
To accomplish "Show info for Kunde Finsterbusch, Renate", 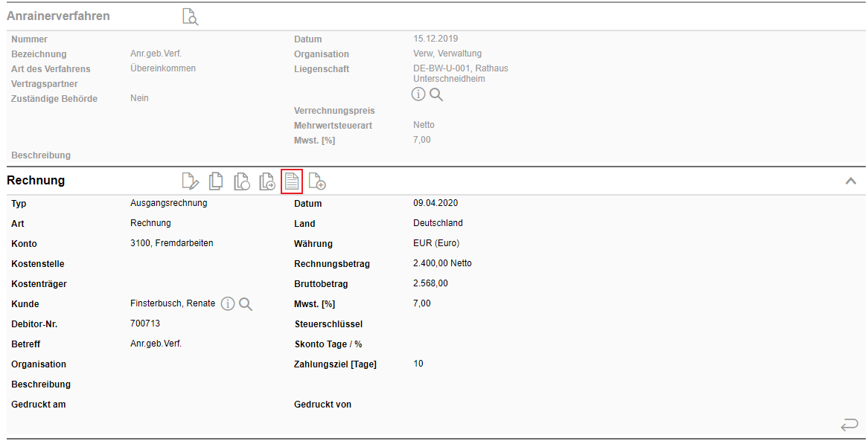I will click(x=228, y=303).
